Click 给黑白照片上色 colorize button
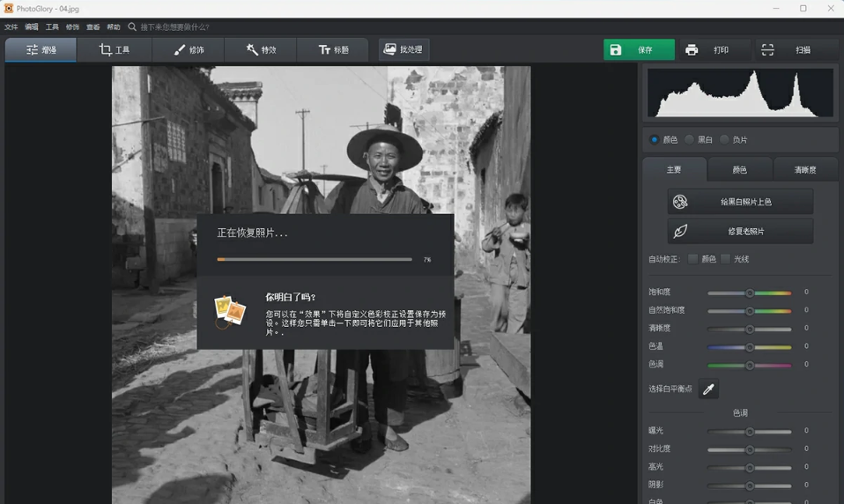 (x=740, y=202)
